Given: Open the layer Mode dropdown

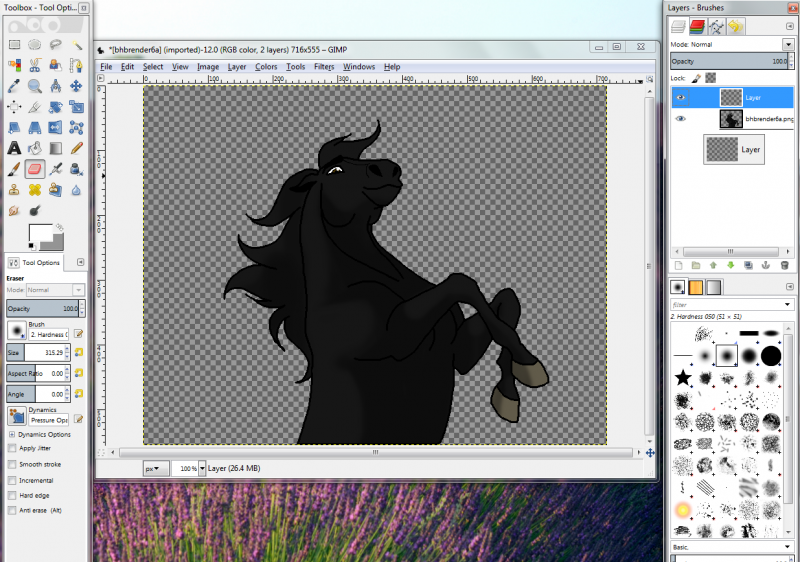Looking at the screenshot, I should coord(788,44).
